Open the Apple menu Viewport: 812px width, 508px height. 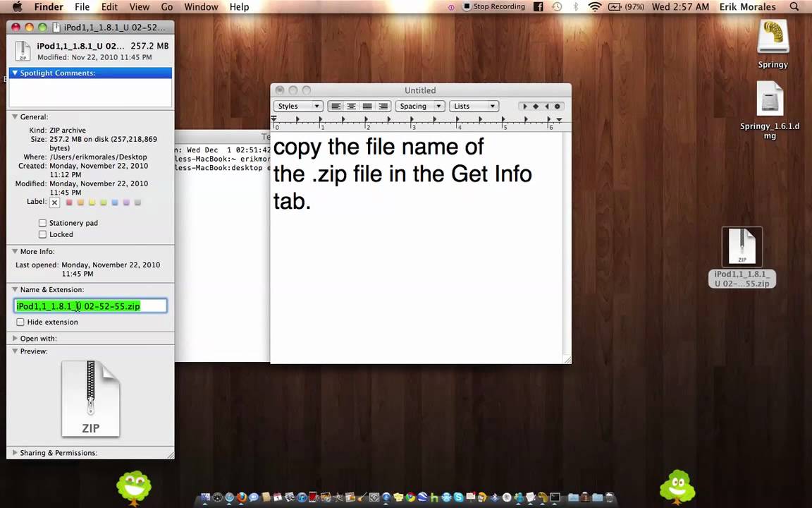17,7
